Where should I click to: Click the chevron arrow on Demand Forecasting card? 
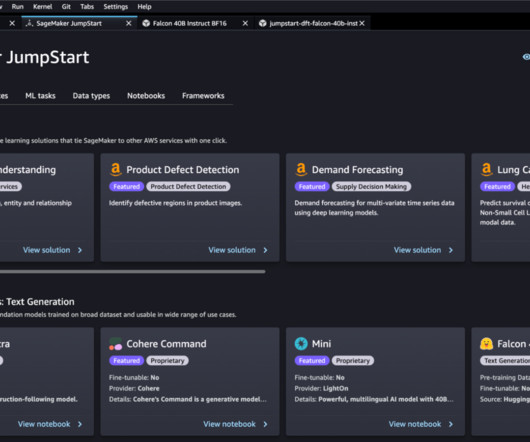click(x=451, y=250)
